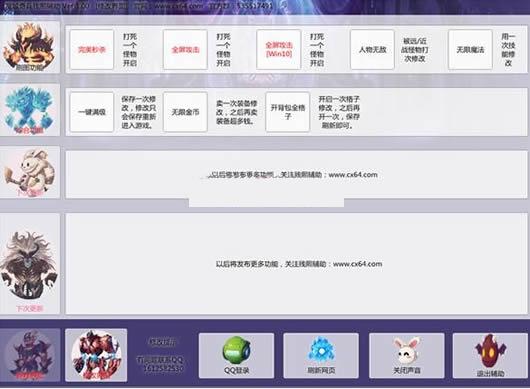Enable the 完美秒杀 feature
This screenshot has height=389, width=530.
[92, 50]
